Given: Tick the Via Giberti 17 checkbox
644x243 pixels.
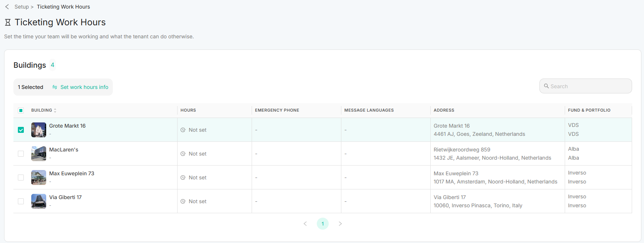Looking at the screenshot, I should [21, 201].
